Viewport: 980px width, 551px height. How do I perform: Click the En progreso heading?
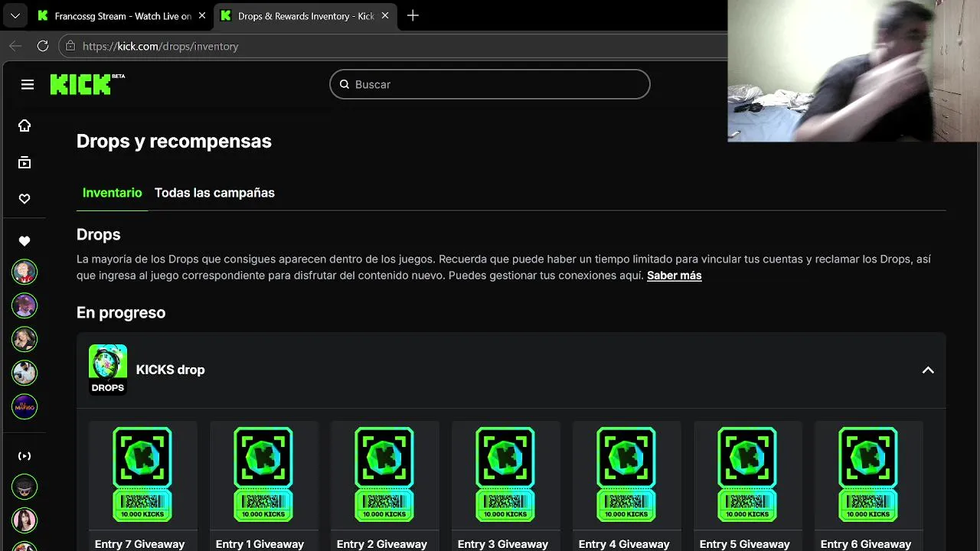point(121,312)
